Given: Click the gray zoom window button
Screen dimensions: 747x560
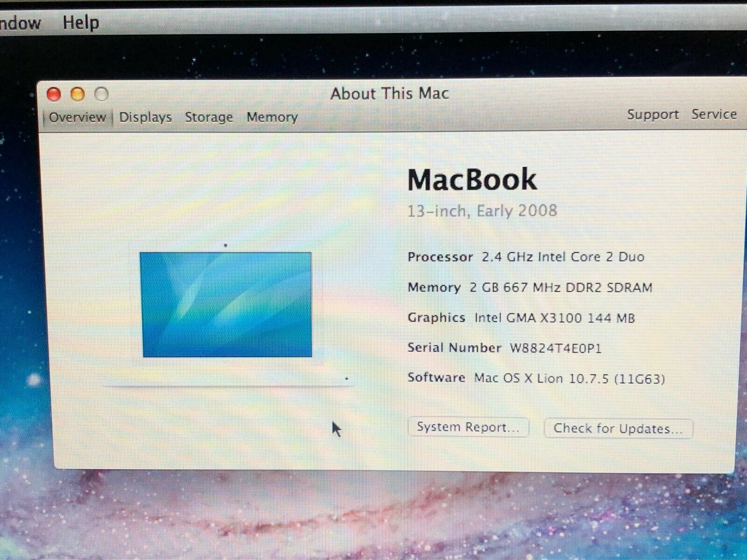Looking at the screenshot, I should [101, 94].
